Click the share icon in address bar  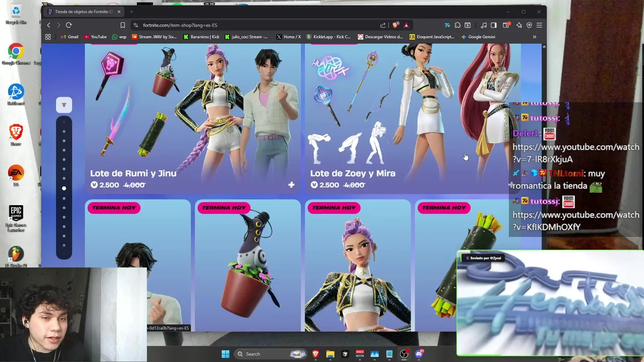pyautogui.click(x=383, y=25)
